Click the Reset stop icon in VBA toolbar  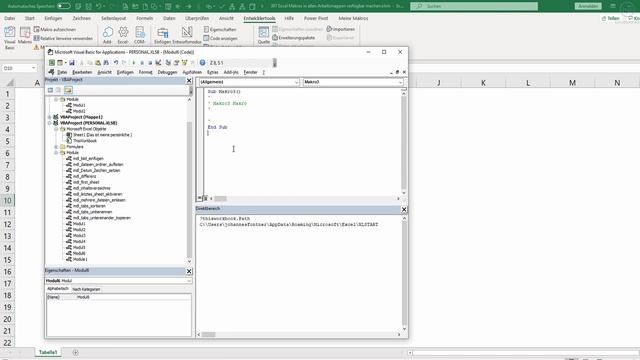tap(150, 62)
